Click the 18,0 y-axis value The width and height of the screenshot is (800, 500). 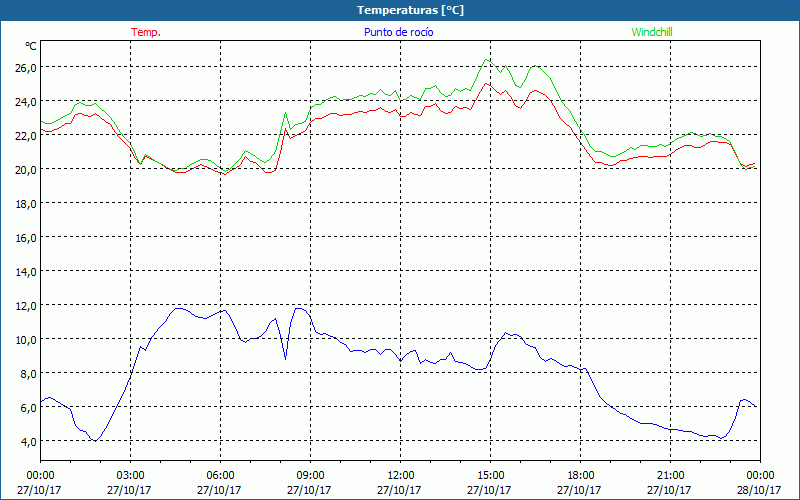click(26, 204)
